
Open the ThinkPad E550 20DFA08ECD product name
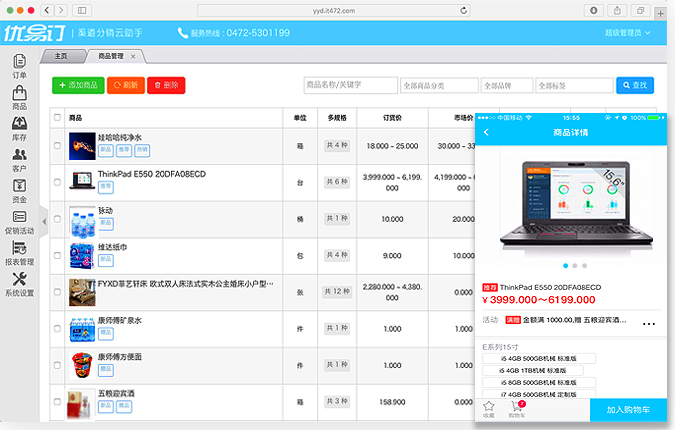point(152,174)
